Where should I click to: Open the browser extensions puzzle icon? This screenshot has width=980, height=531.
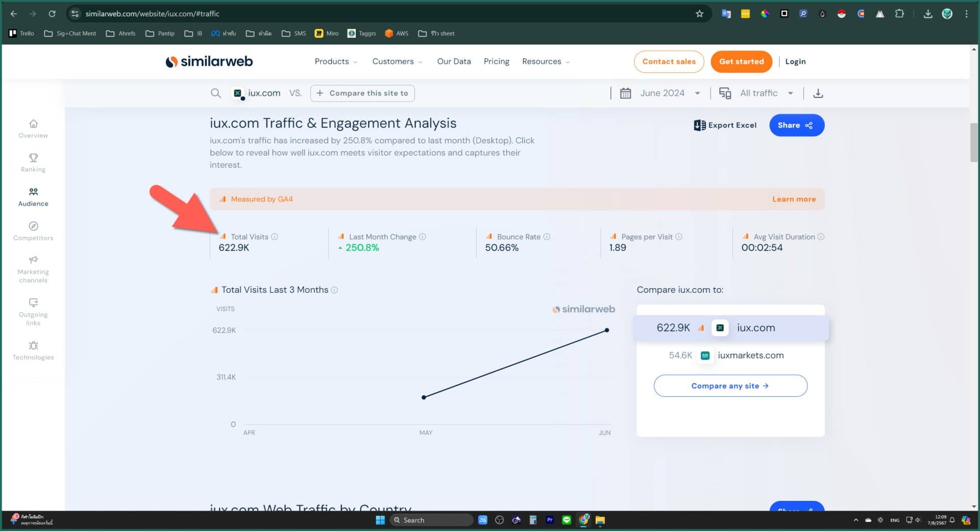pyautogui.click(x=899, y=14)
